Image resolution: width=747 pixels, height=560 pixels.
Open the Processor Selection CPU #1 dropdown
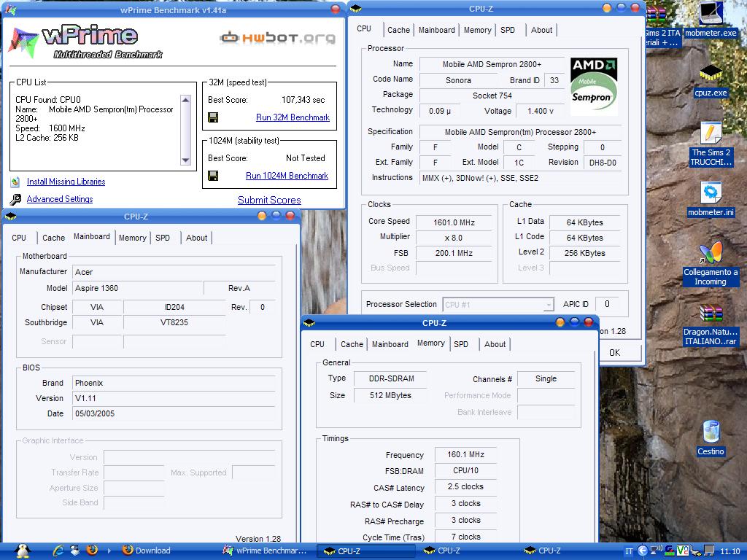498,305
